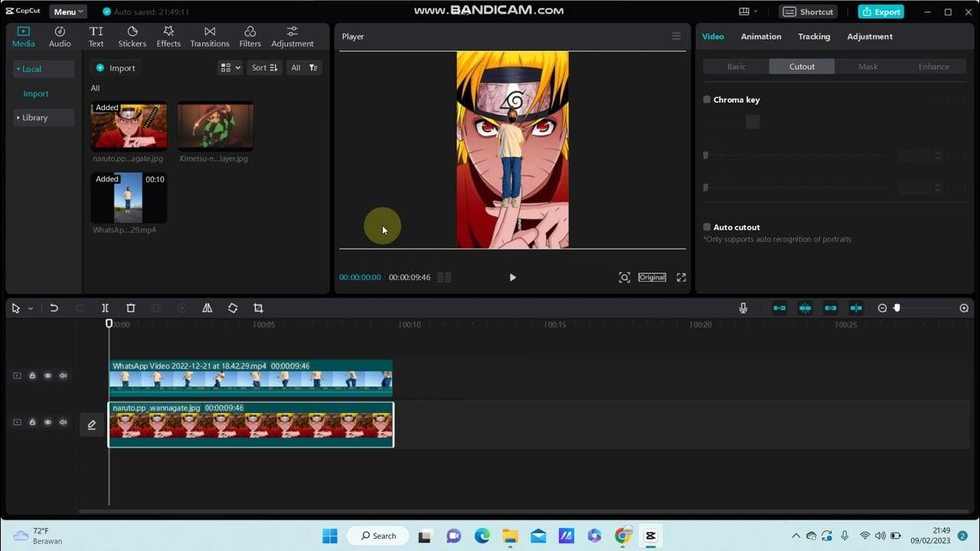Enter full screen preview
This screenshot has height=551, width=980.
coord(681,277)
